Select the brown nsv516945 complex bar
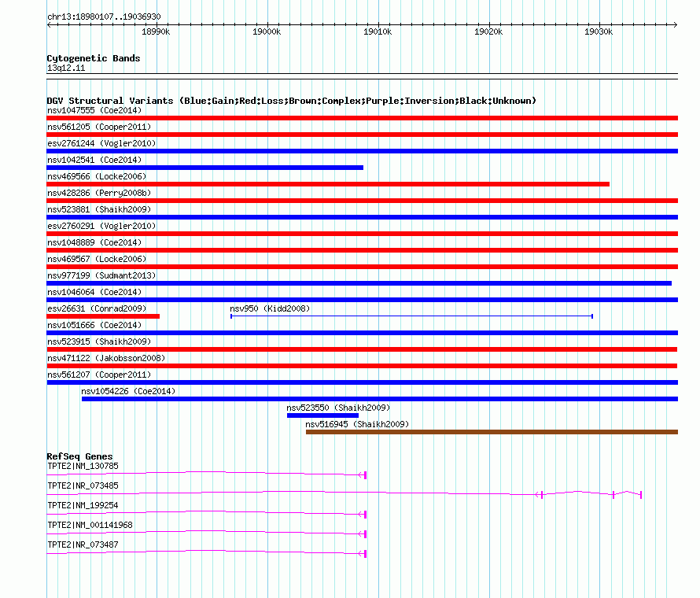This screenshot has height=598, width=700. pyautogui.click(x=492, y=432)
